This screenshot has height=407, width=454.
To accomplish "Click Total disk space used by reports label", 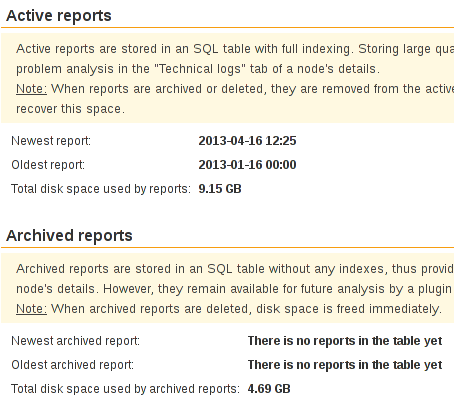I will pyautogui.click(x=101, y=189).
